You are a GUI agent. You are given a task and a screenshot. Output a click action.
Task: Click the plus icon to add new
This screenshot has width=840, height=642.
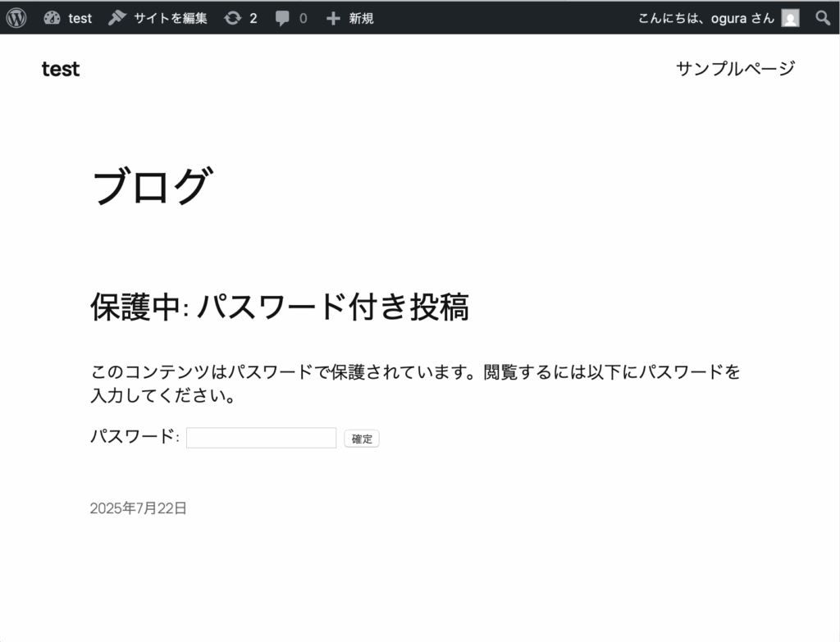tap(332, 18)
